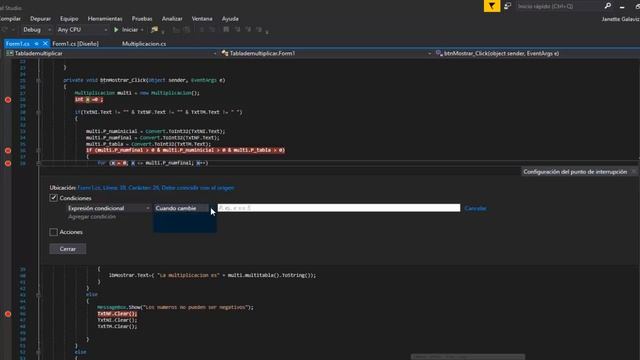Switch to the Form1.cs [Diseño] tab
Image resolution: width=640 pixels, height=360 pixels.
click(x=76, y=44)
